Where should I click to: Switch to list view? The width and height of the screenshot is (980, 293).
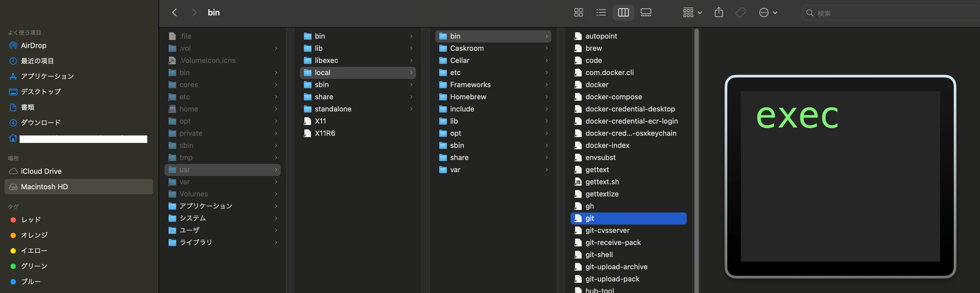click(x=601, y=12)
